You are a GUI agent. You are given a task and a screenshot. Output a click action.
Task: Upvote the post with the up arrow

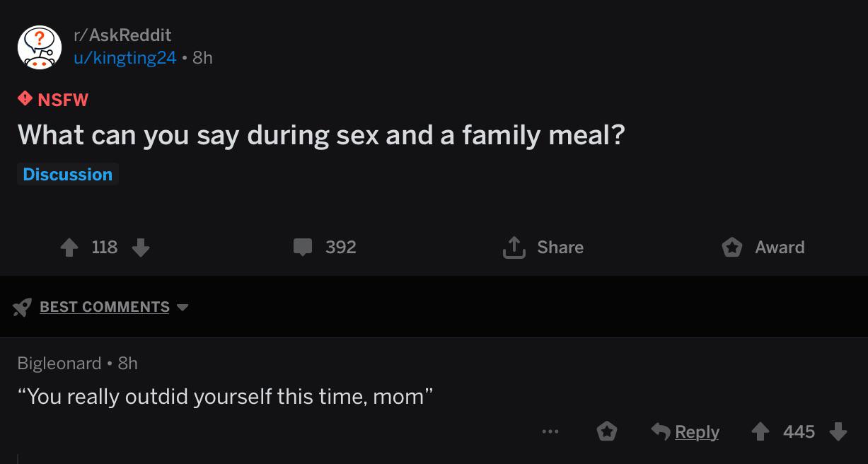click(x=69, y=247)
